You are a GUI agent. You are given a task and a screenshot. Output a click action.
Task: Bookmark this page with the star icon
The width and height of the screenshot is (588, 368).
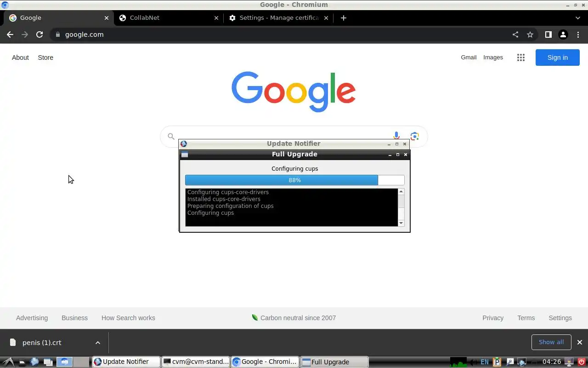coord(530,34)
